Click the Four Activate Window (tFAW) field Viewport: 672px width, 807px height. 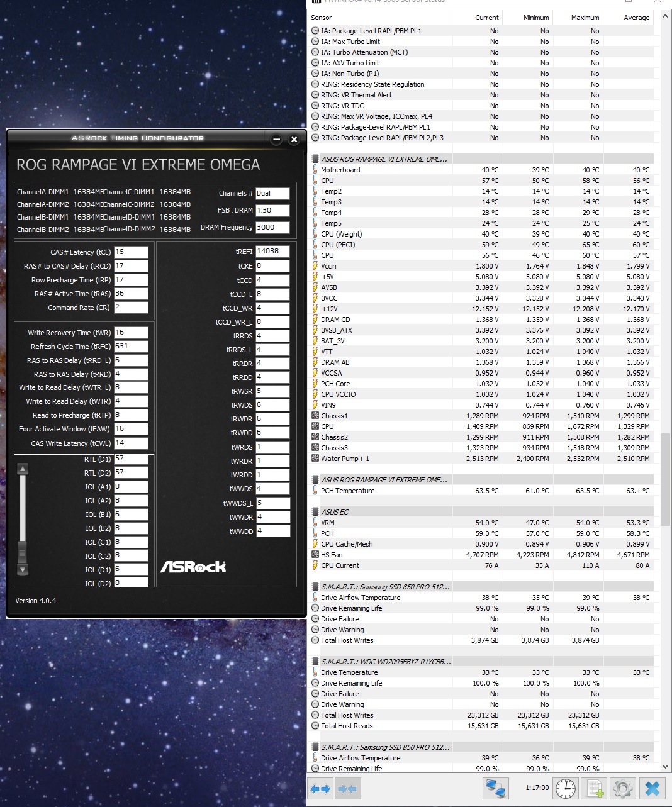tap(131, 429)
